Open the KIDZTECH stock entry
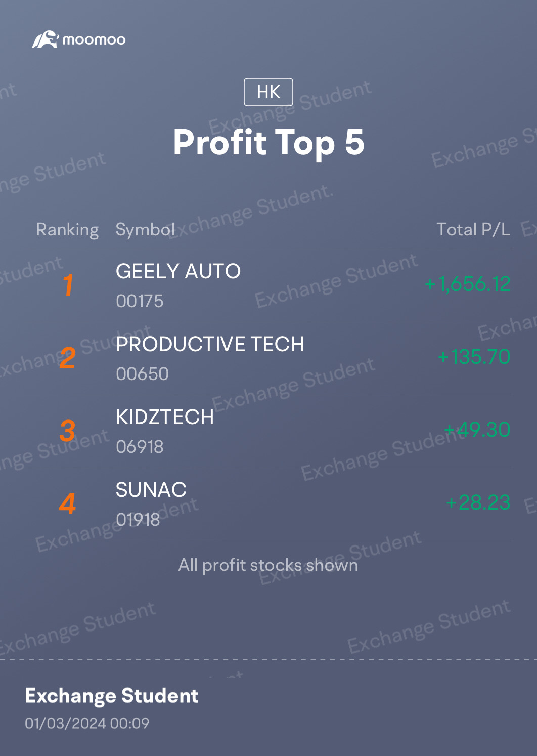 (268, 431)
